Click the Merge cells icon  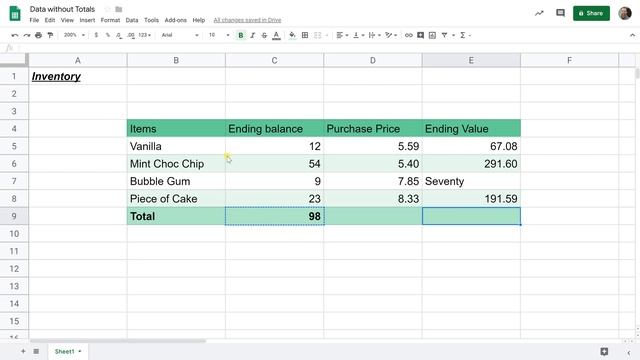click(x=318, y=35)
